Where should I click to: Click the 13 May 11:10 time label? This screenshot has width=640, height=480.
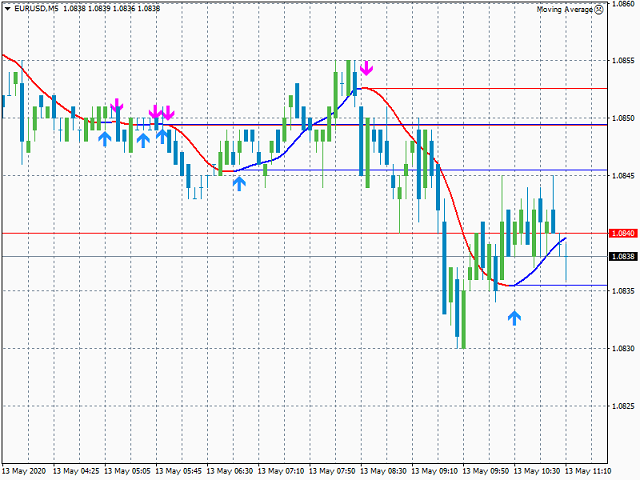click(x=588, y=471)
